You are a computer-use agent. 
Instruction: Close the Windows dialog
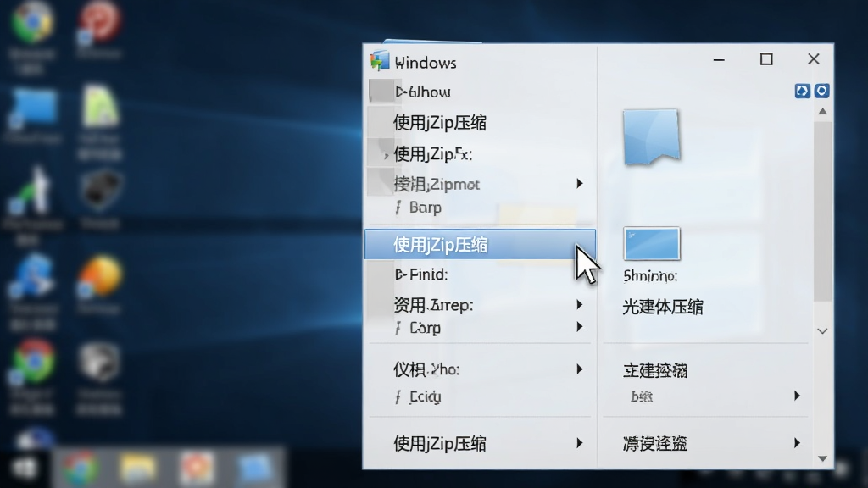[813, 59]
